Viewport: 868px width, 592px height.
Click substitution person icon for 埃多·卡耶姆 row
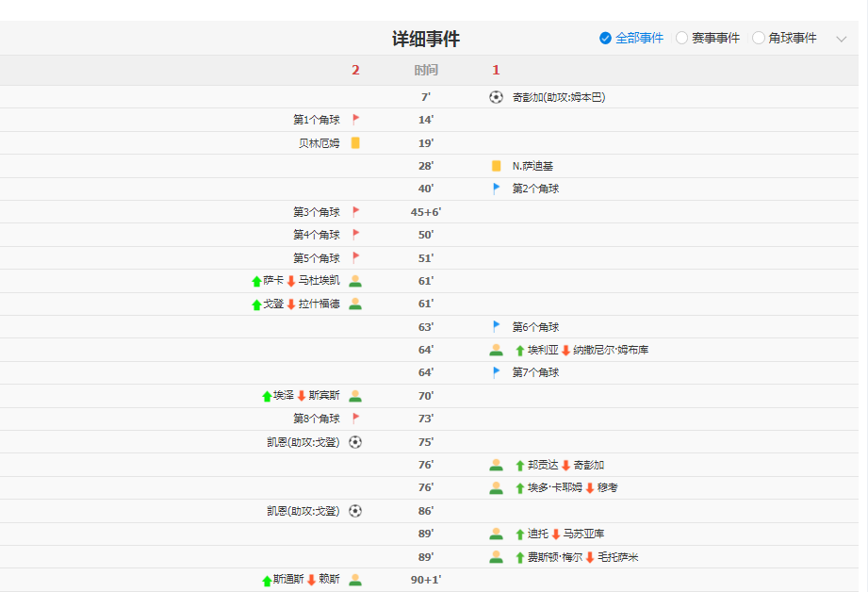coord(496,488)
